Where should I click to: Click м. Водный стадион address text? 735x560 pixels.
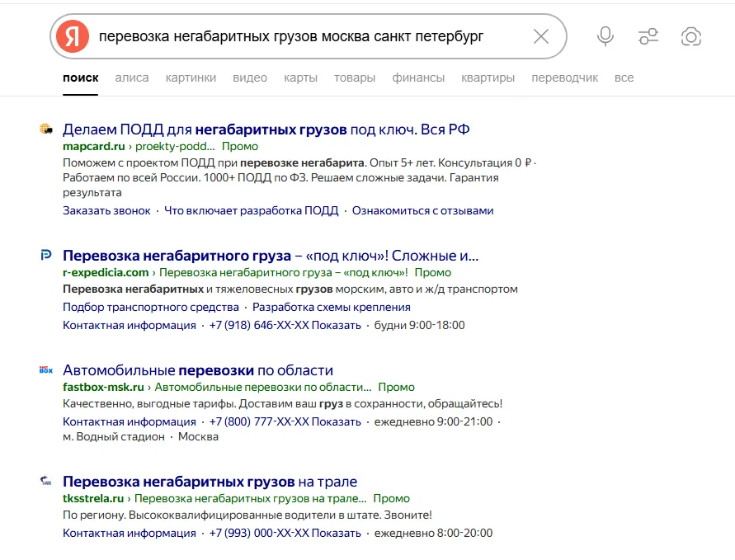click(x=114, y=437)
